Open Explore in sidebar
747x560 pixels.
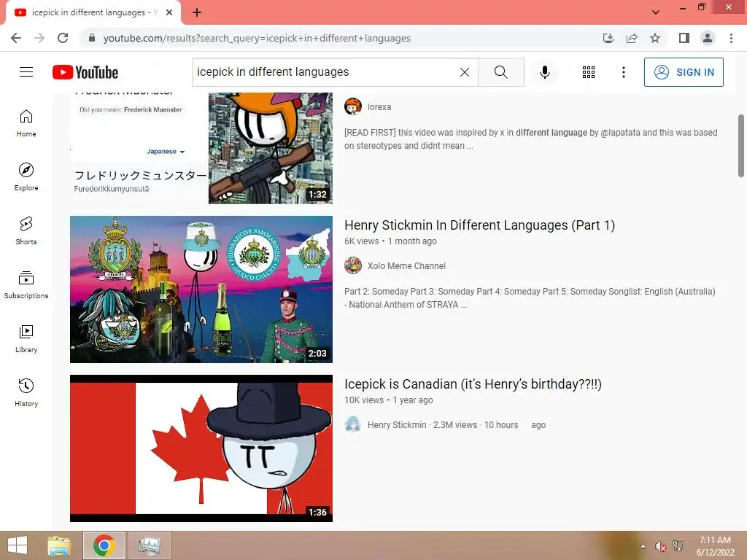point(26,177)
